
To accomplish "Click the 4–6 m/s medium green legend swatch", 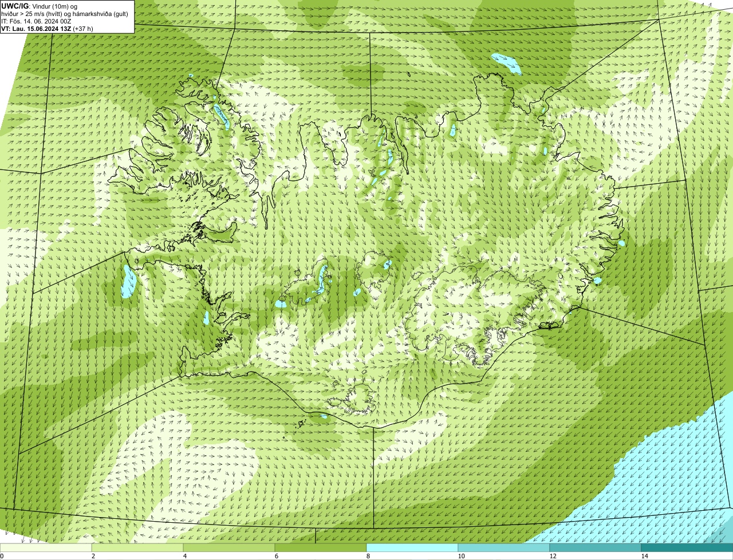I will click(229, 547).
